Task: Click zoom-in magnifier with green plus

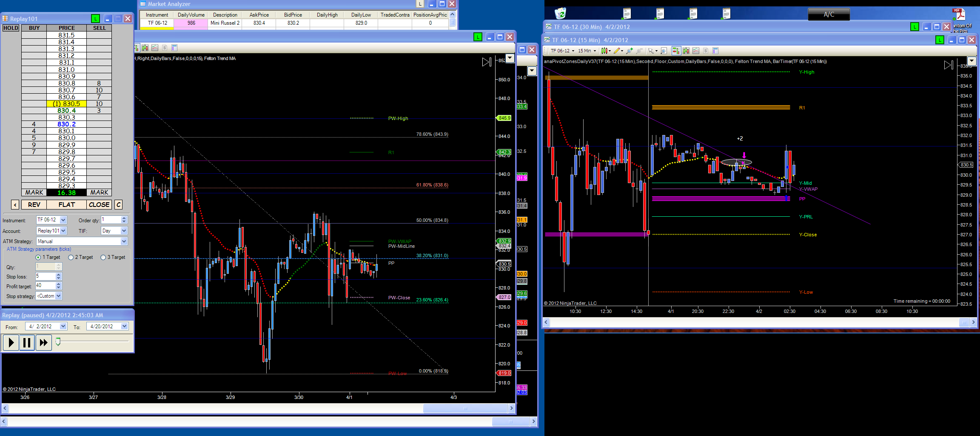Action: click(629, 51)
